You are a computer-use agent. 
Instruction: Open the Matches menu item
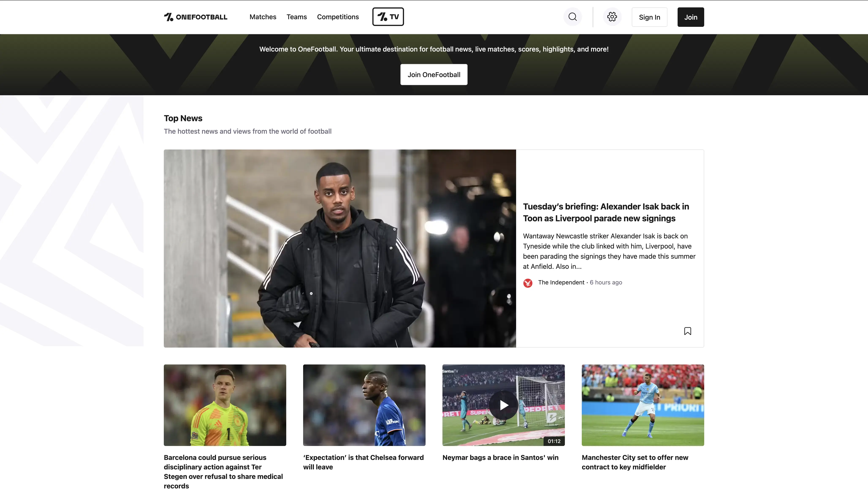coord(263,17)
